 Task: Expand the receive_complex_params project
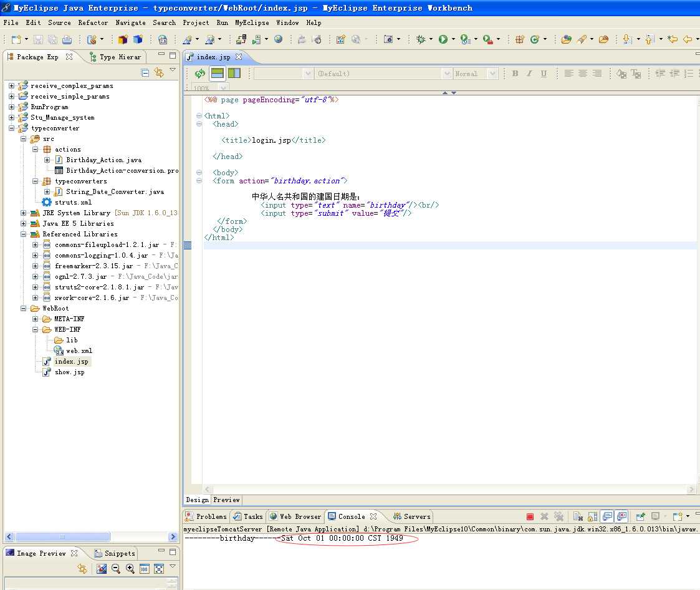[x=12, y=85]
